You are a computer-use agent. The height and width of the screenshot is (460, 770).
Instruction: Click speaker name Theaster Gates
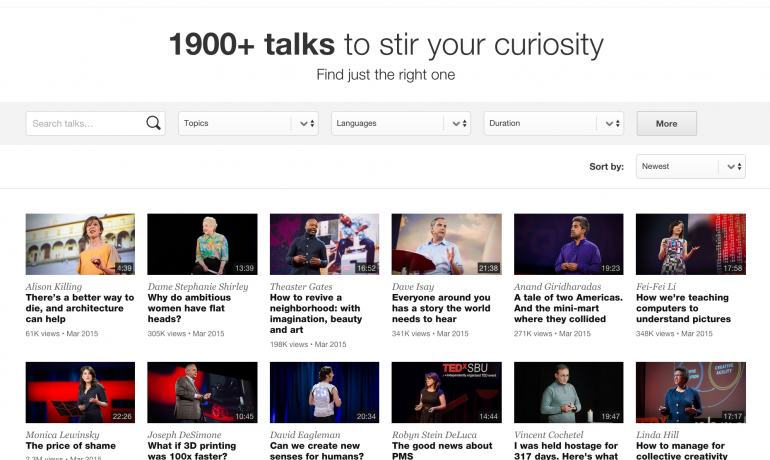pos(301,286)
